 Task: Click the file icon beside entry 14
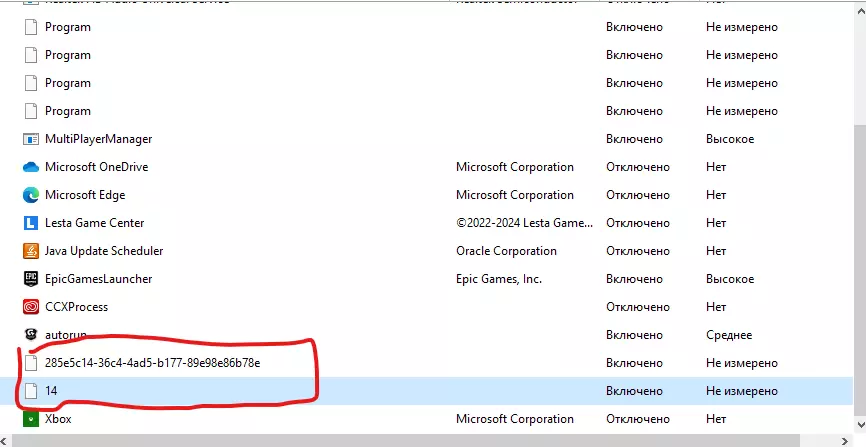pyautogui.click(x=31, y=391)
